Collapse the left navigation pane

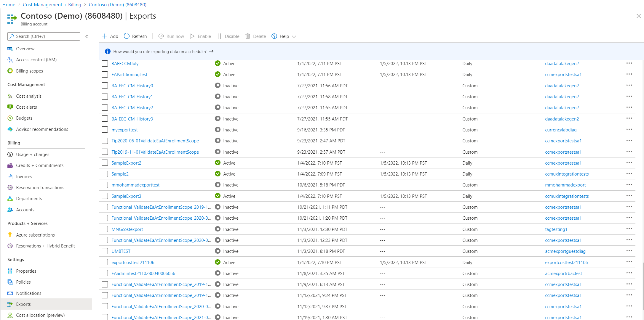87,36
